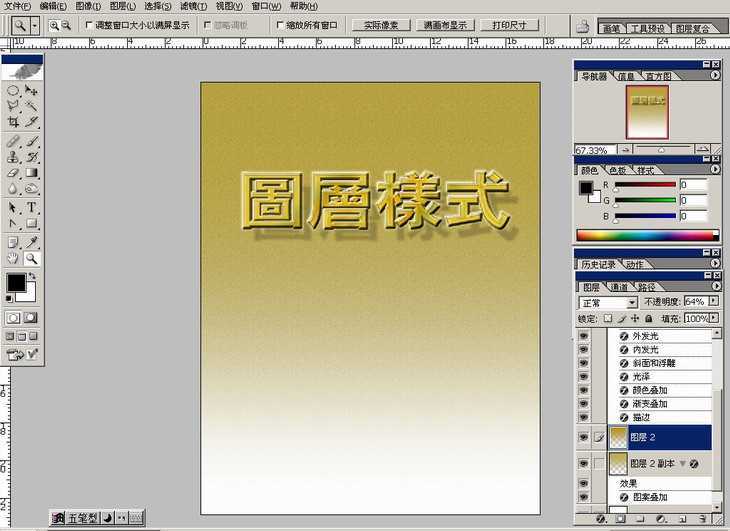Select the Crop tool
The height and width of the screenshot is (531, 730).
13,122
